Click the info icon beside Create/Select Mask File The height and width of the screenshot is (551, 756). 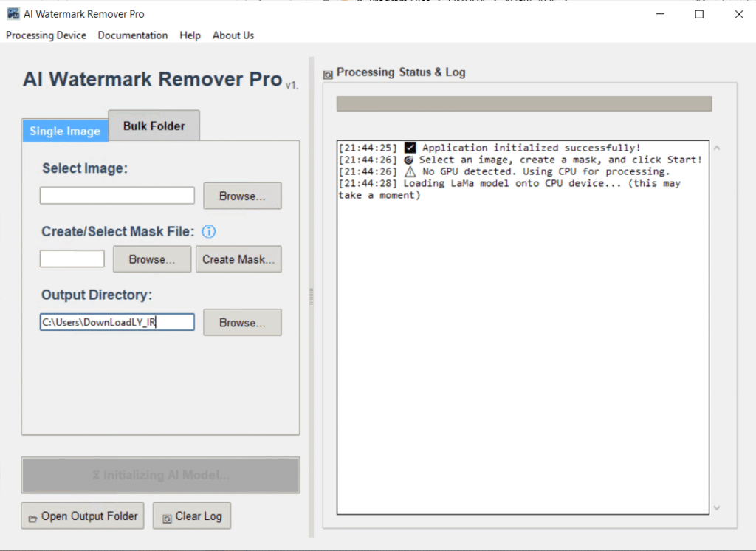pos(209,232)
